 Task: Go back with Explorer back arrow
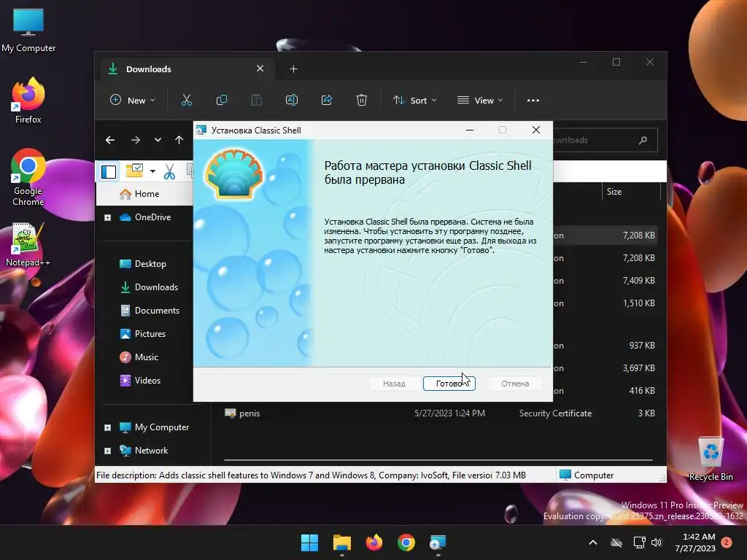(x=110, y=140)
